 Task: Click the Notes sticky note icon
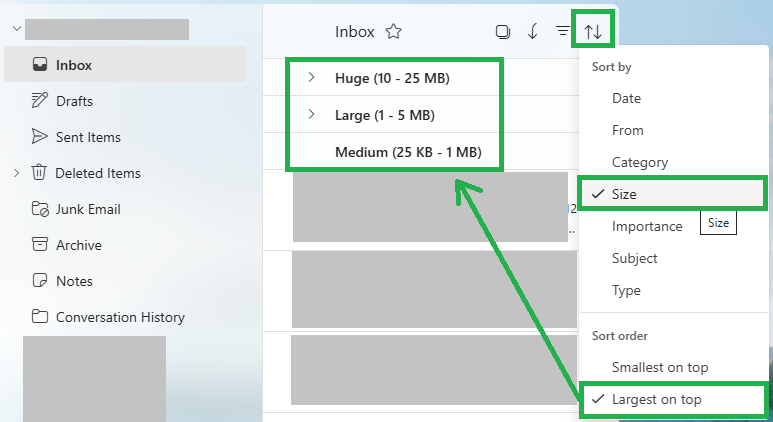39,281
